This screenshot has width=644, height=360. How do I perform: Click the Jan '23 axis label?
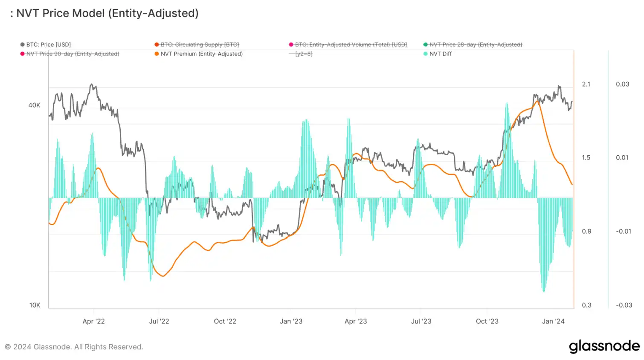pos(291,321)
